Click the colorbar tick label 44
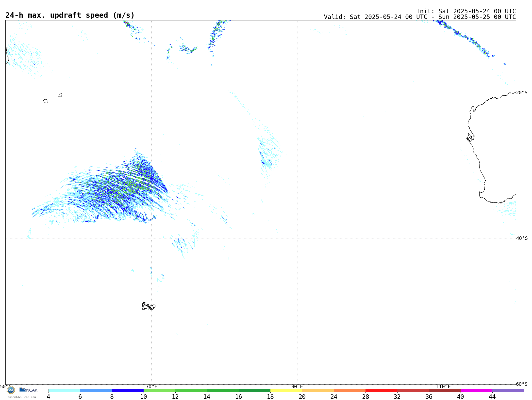This screenshot has width=532, height=400. (492, 397)
